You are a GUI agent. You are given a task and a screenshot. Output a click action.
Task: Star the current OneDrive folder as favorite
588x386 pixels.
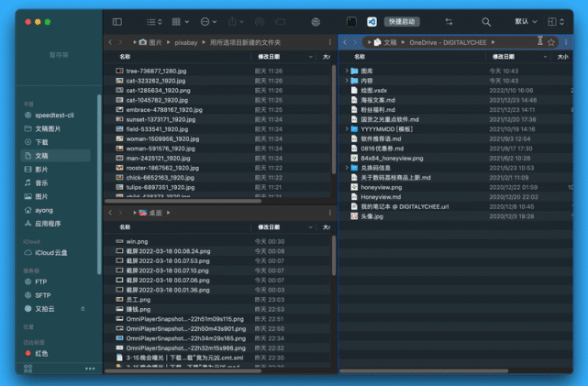pyautogui.click(x=551, y=42)
